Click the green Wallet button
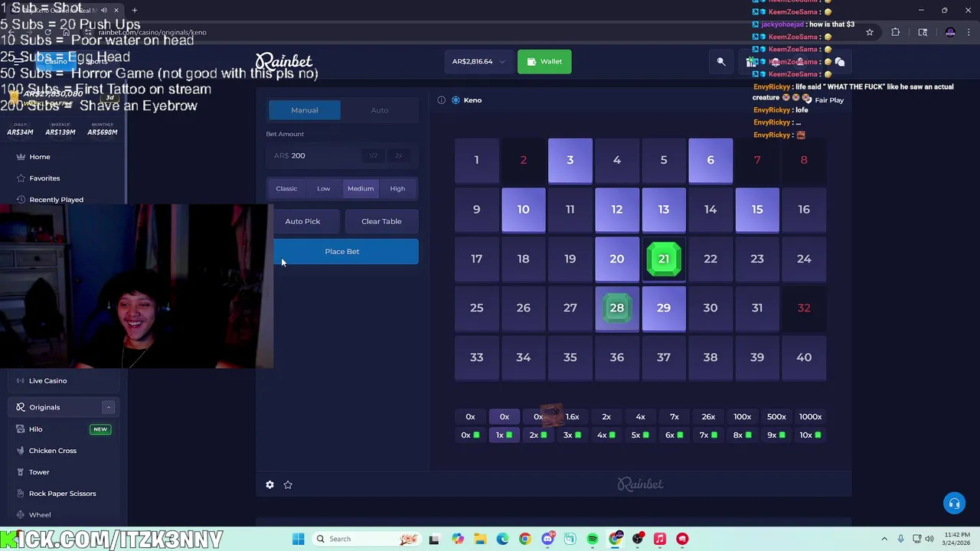The image size is (980, 551). (544, 61)
